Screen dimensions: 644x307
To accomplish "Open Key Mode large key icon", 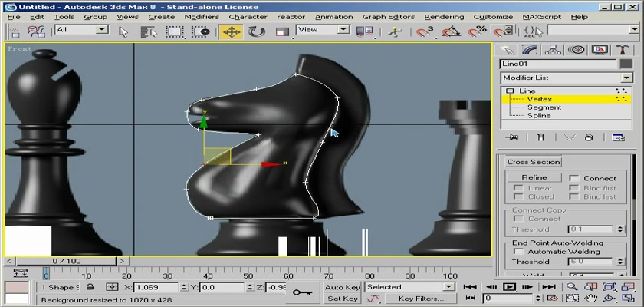I will point(303,292).
